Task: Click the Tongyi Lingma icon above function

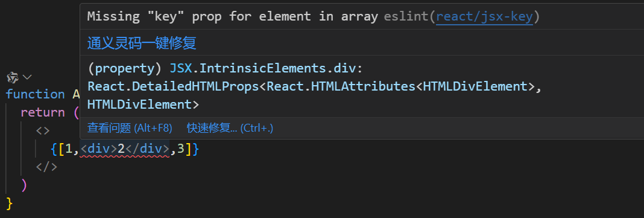Action: [13, 77]
